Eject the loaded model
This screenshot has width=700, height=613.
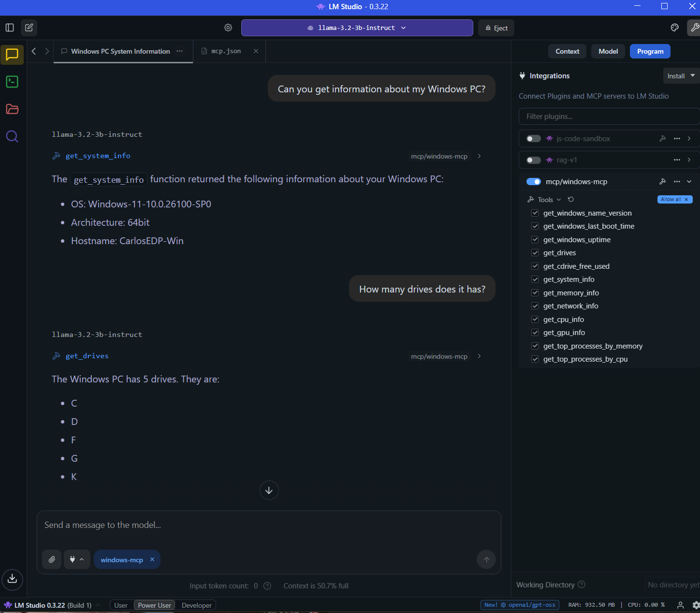(x=496, y=28)
